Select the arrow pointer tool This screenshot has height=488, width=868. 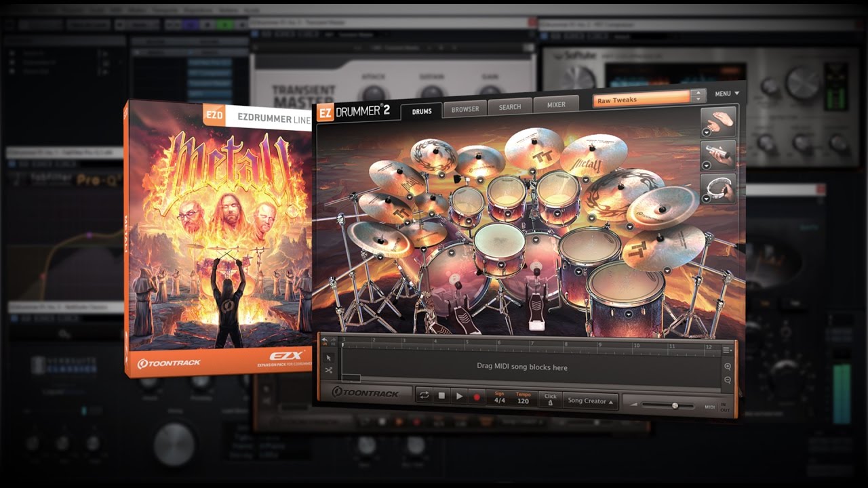point(328,357)
